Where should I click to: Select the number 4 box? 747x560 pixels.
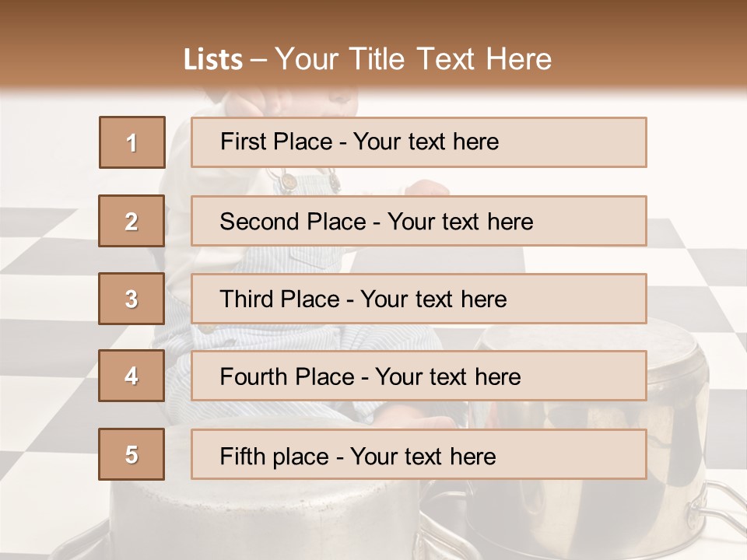132,376
